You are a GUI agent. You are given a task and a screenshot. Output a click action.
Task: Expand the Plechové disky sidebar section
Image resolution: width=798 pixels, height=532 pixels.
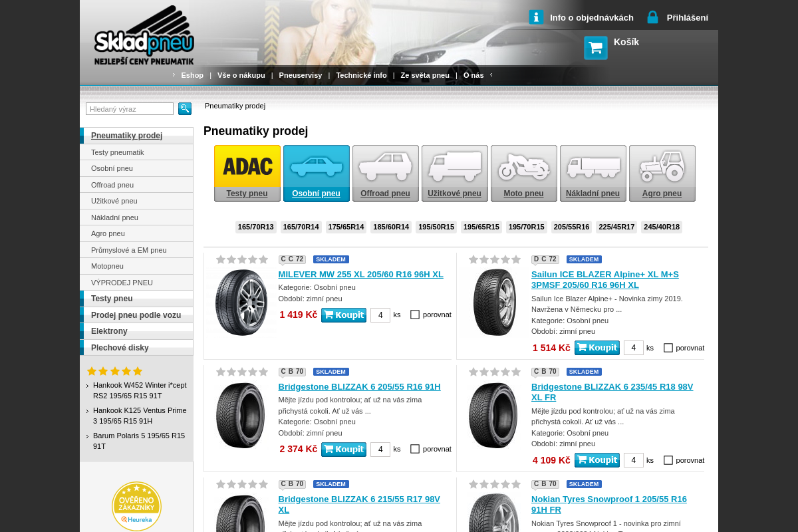click(120, 348)
